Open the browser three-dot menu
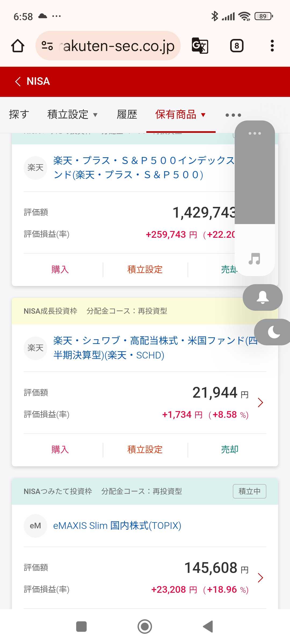Viewport: 290px width, 644px height. 272,46
